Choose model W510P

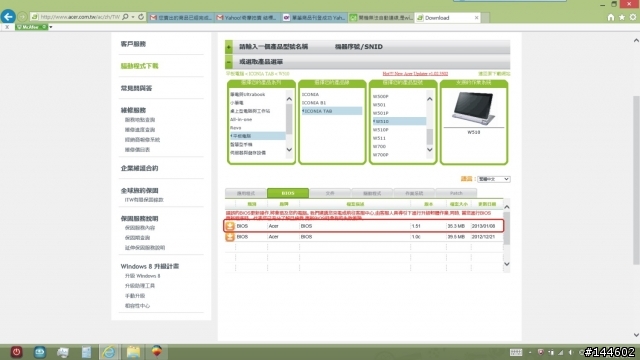coord(380,130)
